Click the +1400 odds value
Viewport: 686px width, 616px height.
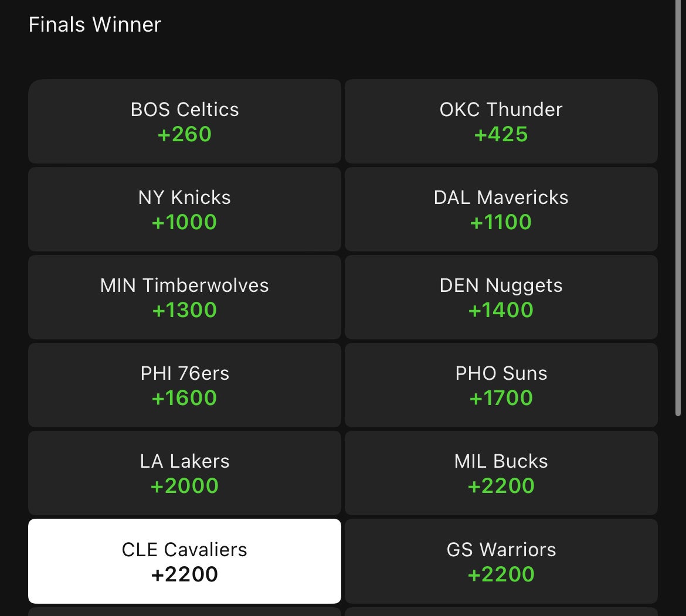(x=501, y=310)
